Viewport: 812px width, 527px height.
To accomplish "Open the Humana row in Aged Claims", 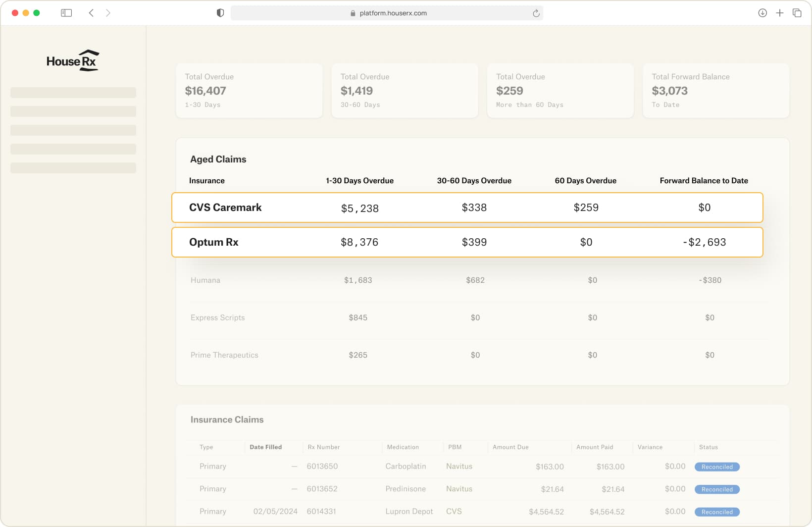I will (x=205, y=280).
